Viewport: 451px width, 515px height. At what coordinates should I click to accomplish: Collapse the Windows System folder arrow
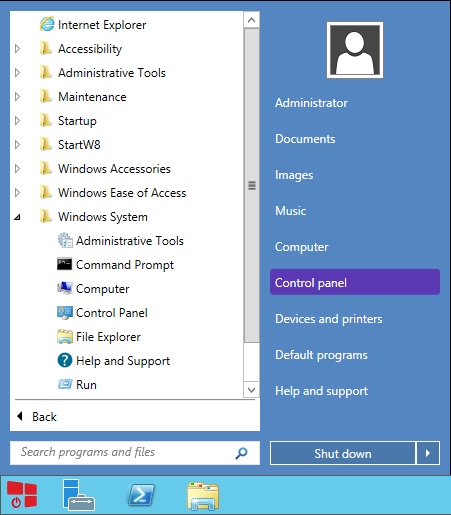pos(17,217)
